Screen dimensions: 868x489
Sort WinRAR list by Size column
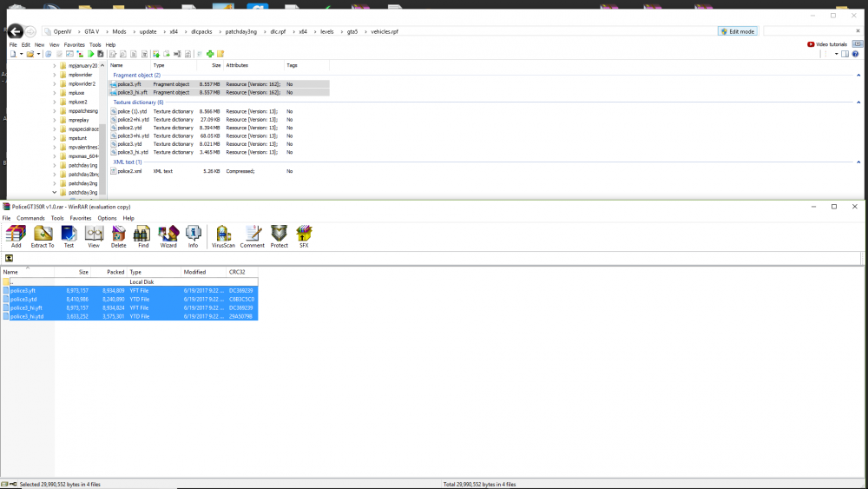tap(72, 272)
